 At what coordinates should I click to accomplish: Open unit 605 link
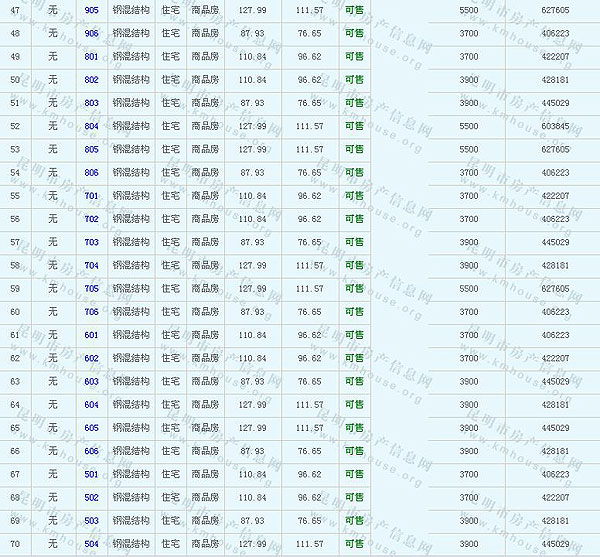92,428
